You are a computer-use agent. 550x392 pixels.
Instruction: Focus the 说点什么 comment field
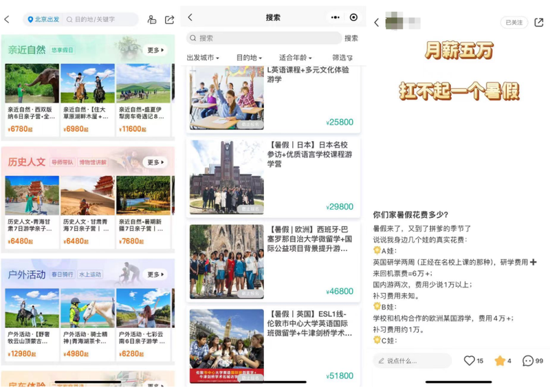(x=412, y=361)
